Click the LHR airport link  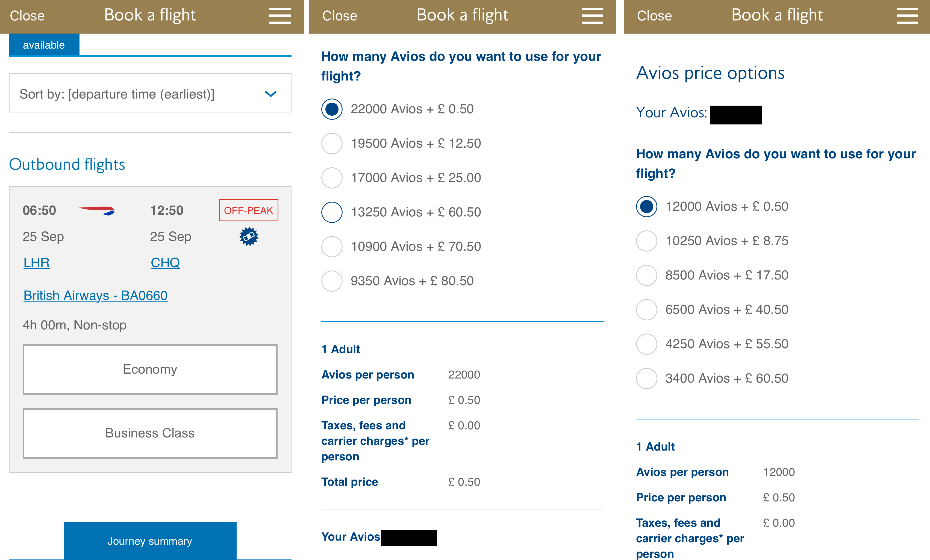(x=36, y=263)
